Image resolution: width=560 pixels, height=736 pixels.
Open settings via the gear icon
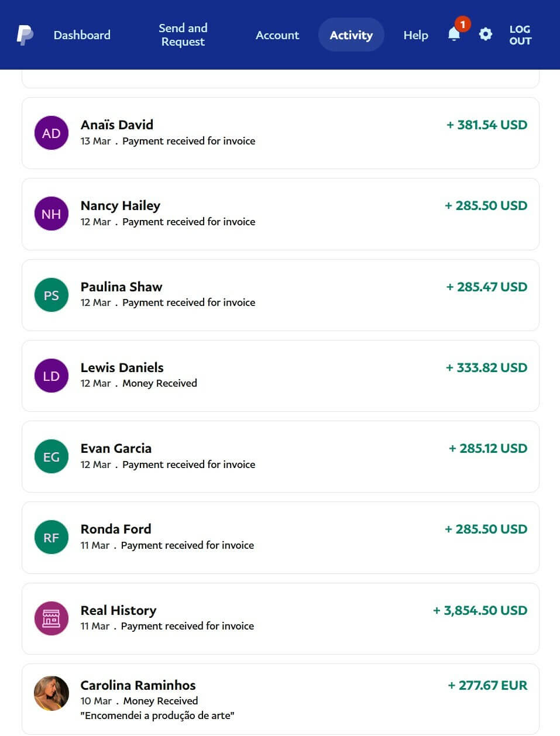coord(485,35)
